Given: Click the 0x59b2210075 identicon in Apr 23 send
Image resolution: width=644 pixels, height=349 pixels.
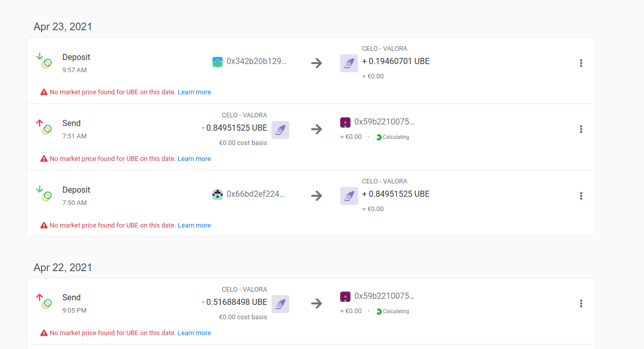Looking at the screenshot, I should (345, 122).
